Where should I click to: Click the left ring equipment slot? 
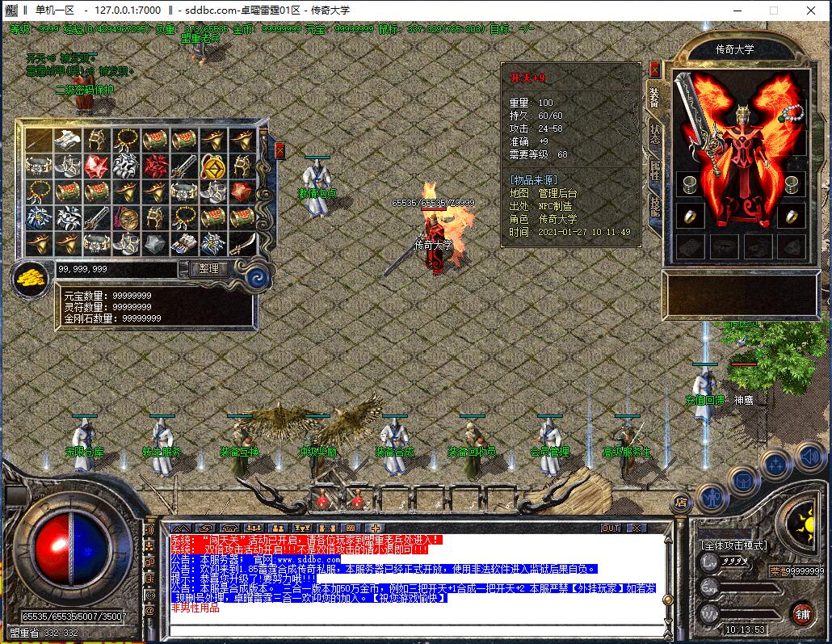click(x=690, y=216)
